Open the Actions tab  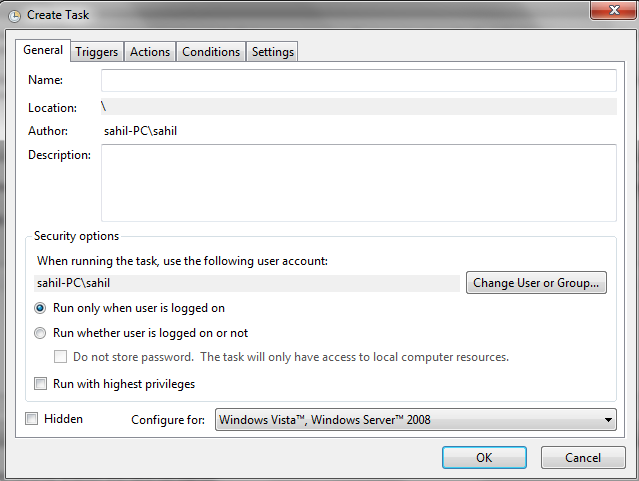coord(150,52)
